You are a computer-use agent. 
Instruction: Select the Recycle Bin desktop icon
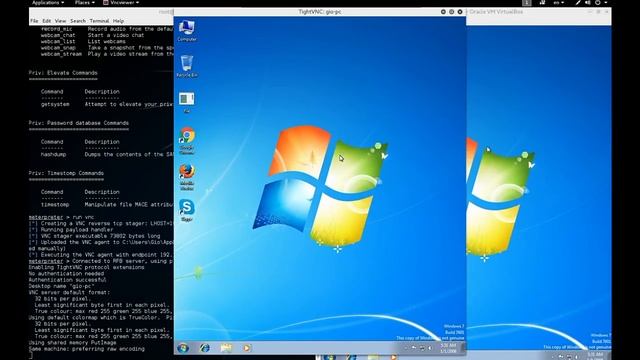(187, 67)
